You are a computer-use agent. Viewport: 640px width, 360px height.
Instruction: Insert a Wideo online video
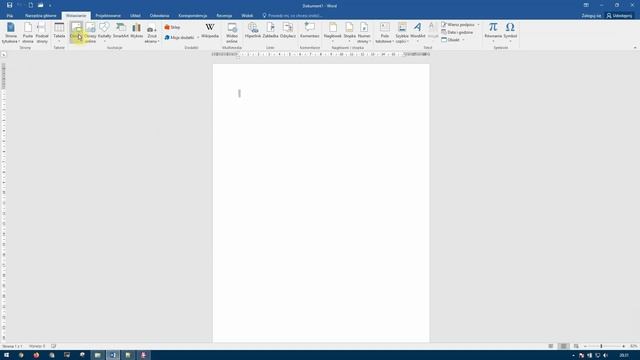pyautogui.click(x=232, y=33)
